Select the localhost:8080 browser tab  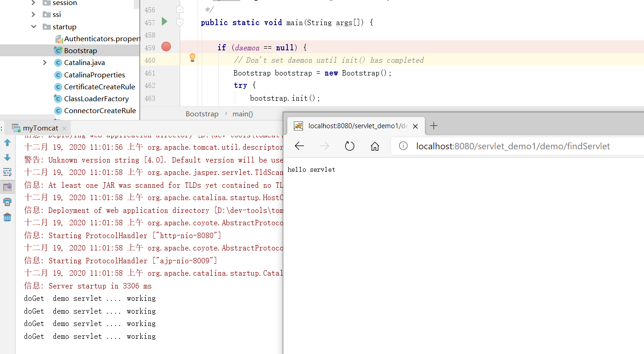(x=355, y=126)
